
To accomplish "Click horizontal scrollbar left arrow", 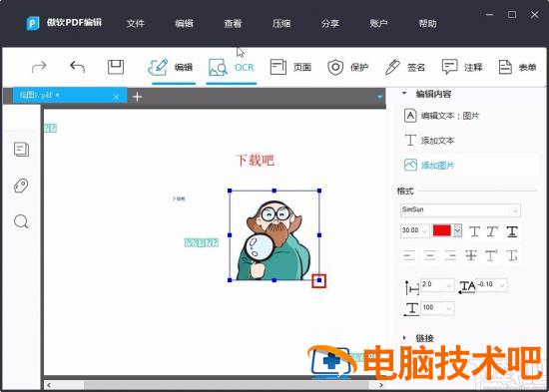I will tap(49, 385).
